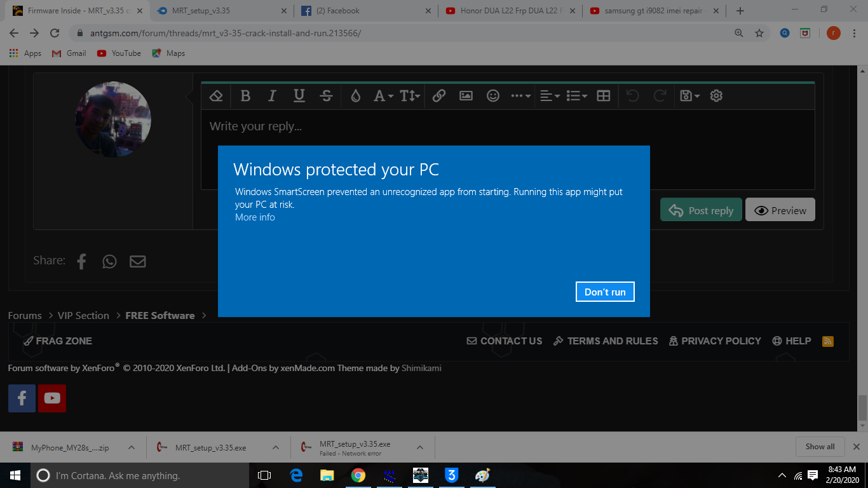This screenshot has height=488, width=868.
Task: Open list options dropdown
Action: [576, 96]
